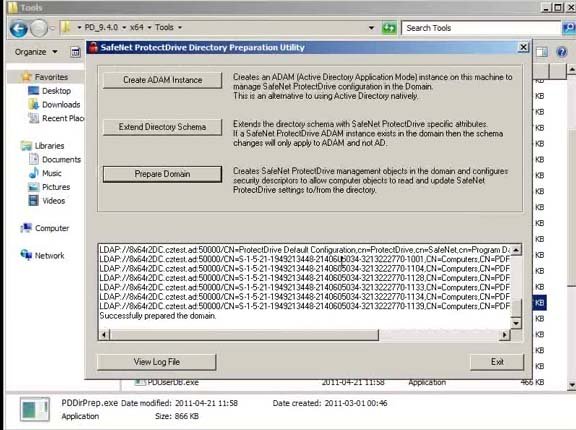
Task: Click the Extend Directory Schema button
Action: [162, 127]
